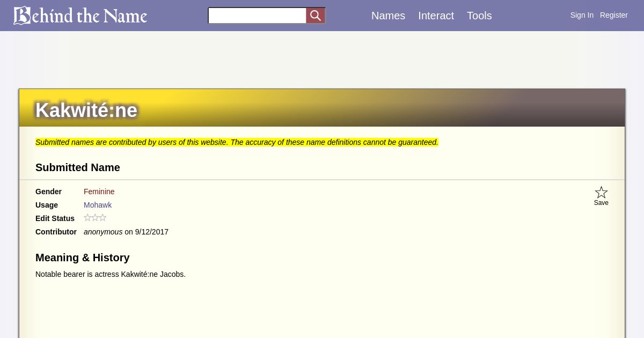644x338 pixels.
Task: Open the Mohawk usage link
Action: 98,205
